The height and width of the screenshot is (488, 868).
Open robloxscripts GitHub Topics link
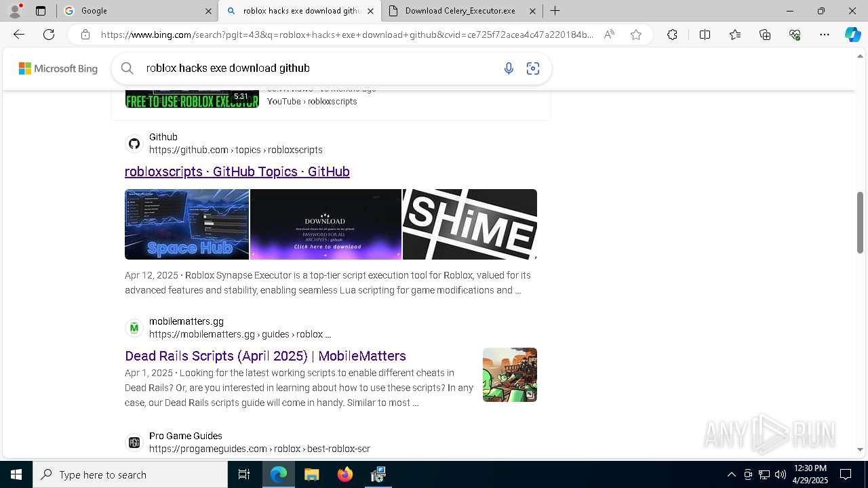(x=237, y=171)
